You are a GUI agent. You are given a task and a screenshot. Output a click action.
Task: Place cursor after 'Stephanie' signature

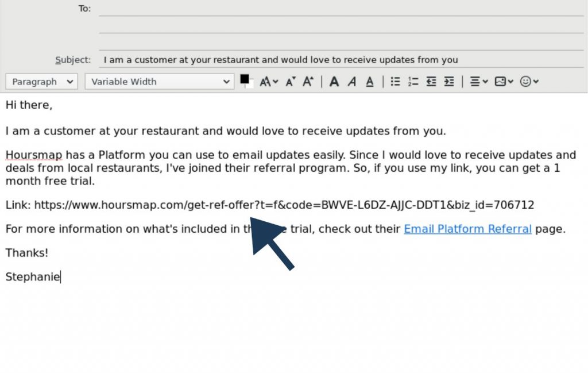(60, 277)
